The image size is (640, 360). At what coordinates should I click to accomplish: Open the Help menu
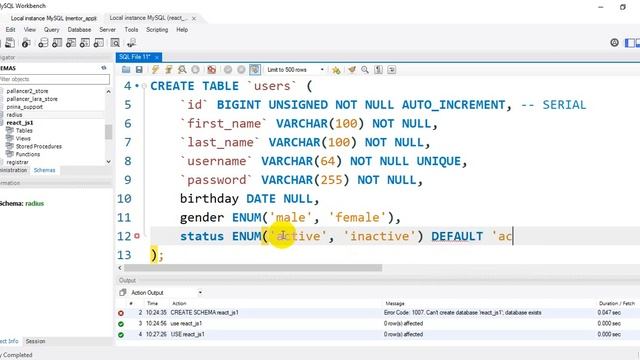(182, 30)
